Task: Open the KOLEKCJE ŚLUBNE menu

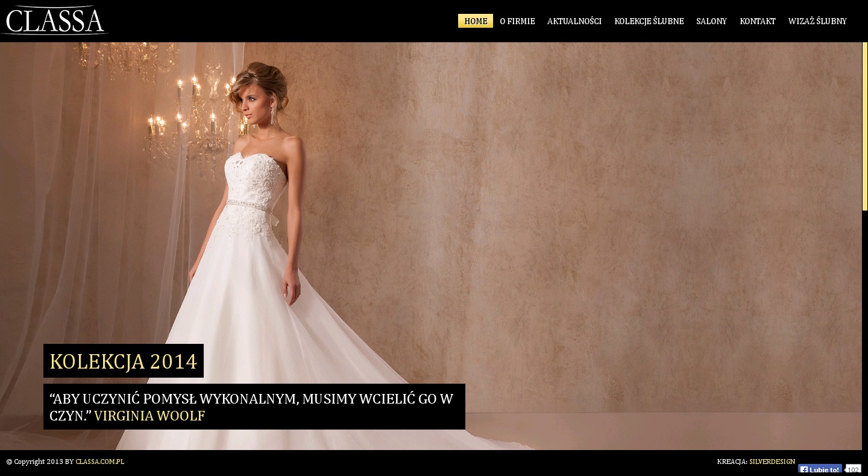Action: pyautogui.click(x=649, y=21)
